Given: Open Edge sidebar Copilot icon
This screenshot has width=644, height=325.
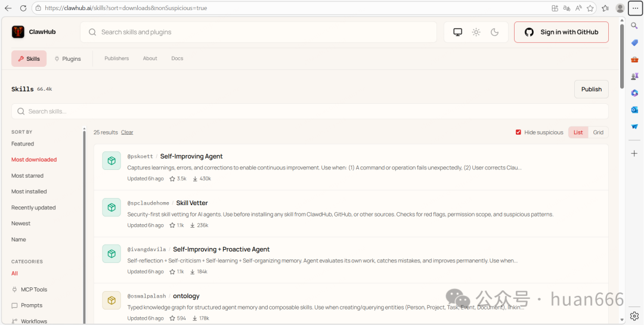Looking at the screenshot, I should (634, 93).
